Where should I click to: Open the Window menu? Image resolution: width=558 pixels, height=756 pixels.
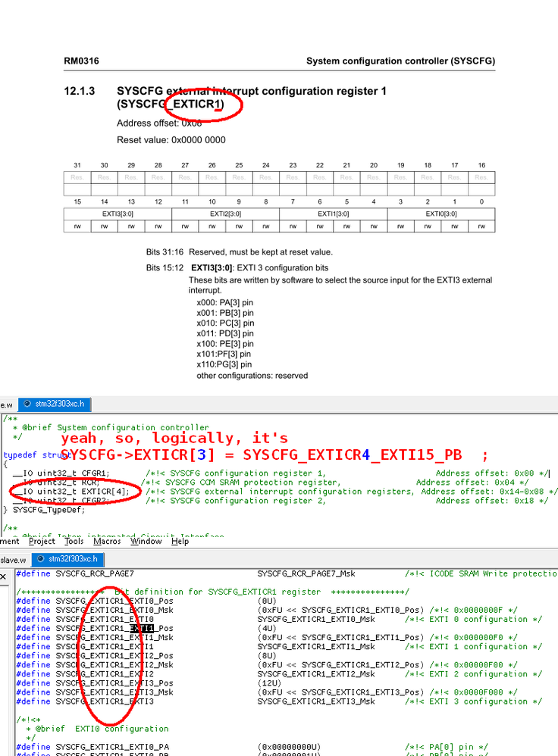pos(146,541)
